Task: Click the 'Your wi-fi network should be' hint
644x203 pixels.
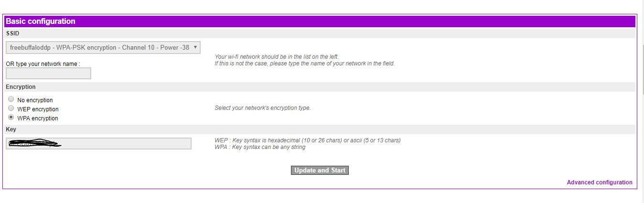Action: coord(277,57)
